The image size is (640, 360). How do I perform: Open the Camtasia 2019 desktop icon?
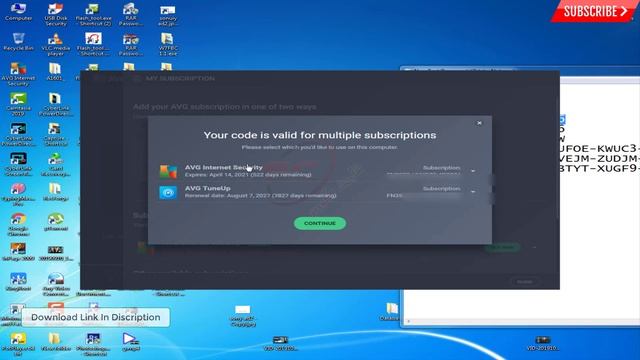click(x=18, y=104)
